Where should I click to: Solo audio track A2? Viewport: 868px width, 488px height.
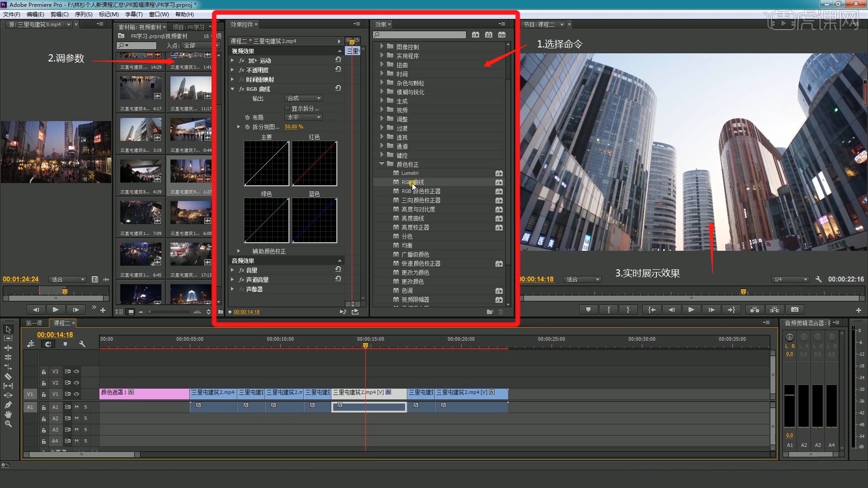(x=85, y=418)
